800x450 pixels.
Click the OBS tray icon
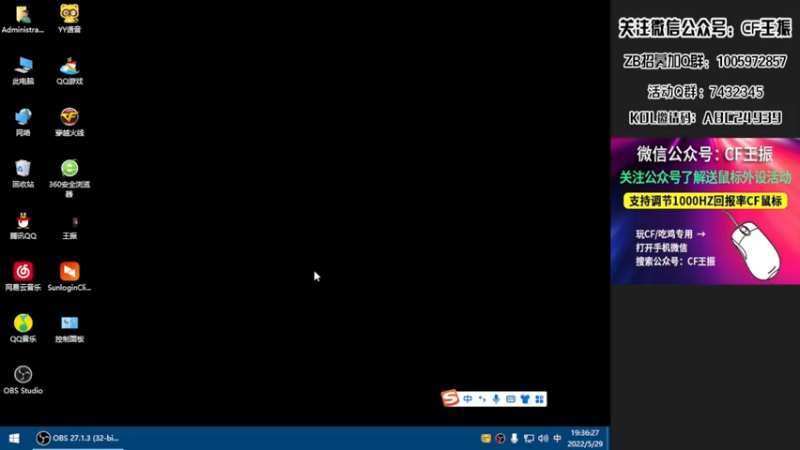pos(501,439)
